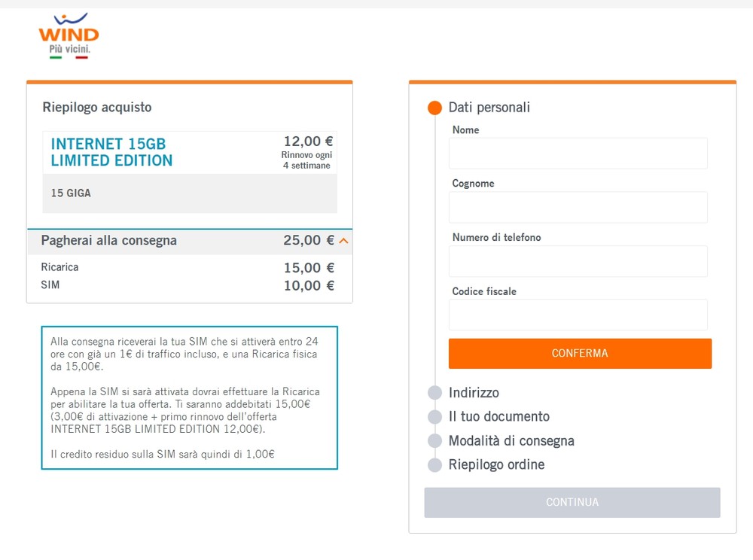Focus the Cognome input field
This screenshot has width=753, height=560.
click(x=578, y=207)
